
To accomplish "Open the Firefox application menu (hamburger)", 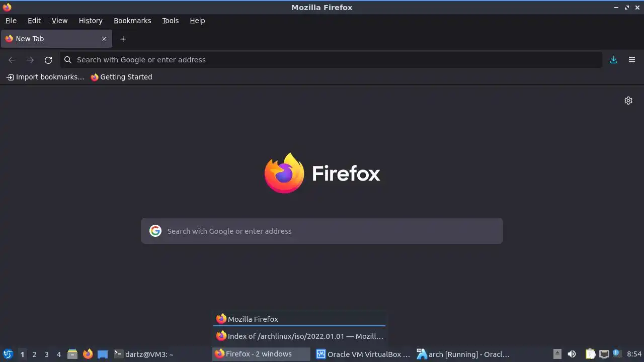I will (632, 60).
